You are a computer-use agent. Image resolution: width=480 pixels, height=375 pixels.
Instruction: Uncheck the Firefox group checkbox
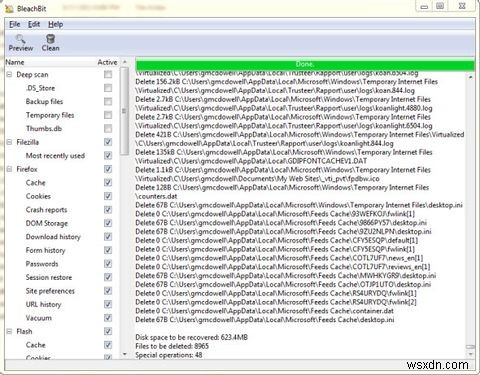pyautogui.click(x=108, y=169)
